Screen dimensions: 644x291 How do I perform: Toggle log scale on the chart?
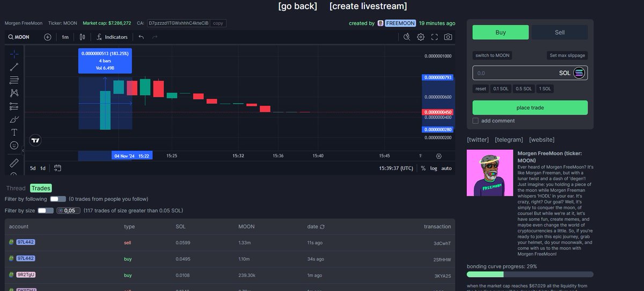(x=433, y=168)
